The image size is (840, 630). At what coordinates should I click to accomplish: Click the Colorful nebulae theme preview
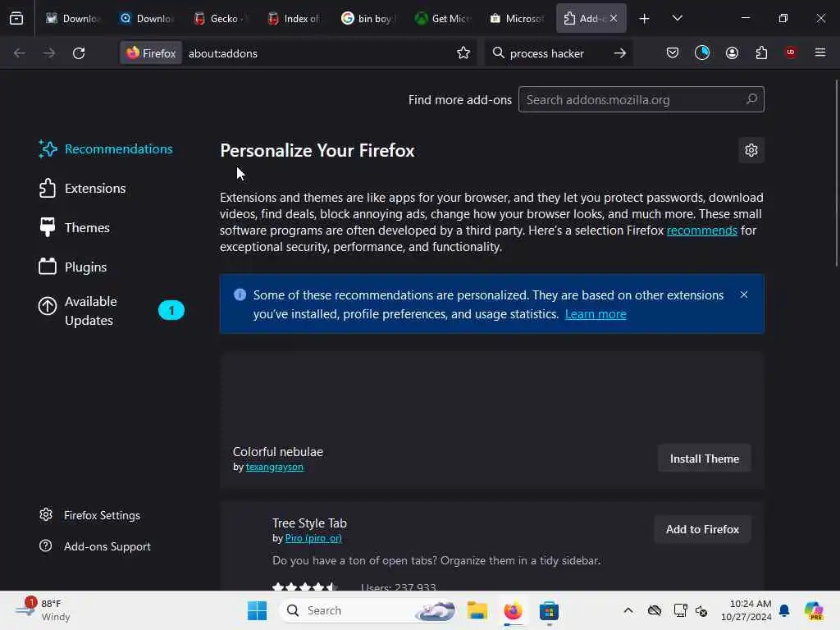click(492, 395)
